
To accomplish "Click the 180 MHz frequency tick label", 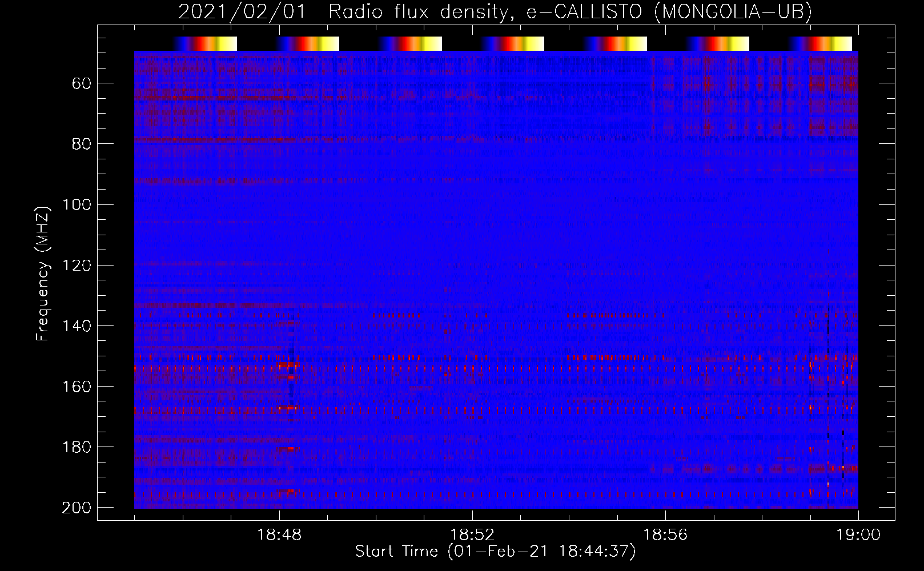I will click(77, 447).
